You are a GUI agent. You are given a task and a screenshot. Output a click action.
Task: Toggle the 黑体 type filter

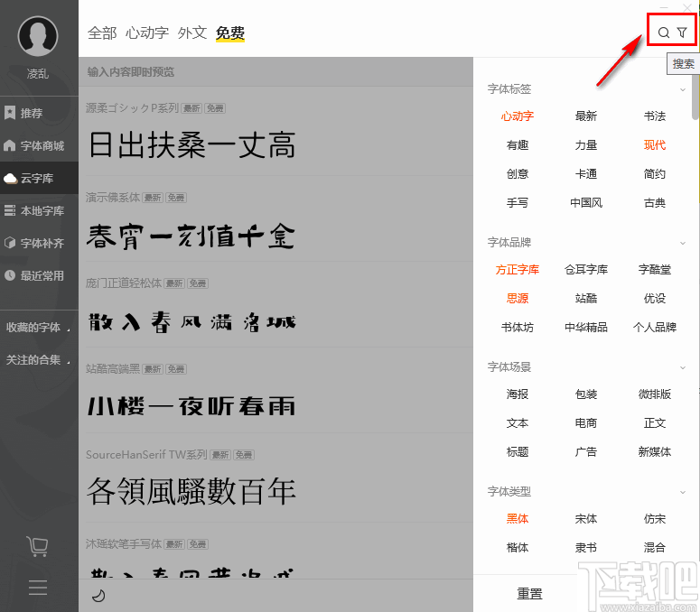click(x=518, y=519)
